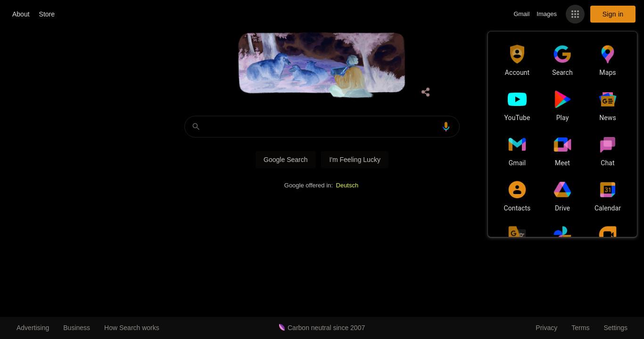This screenshot has width=644, height=339.
Task: Launch YouTube from the apps panel
Action: tap(517, 99)
